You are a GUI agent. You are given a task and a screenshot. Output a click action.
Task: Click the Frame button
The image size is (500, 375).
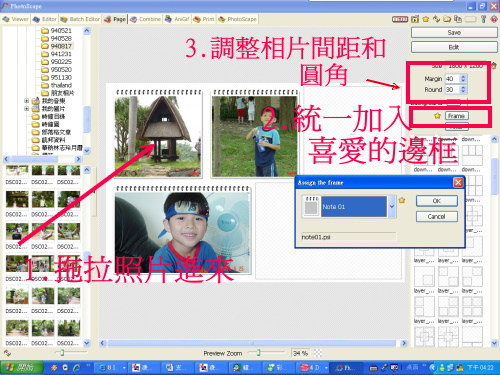457,116
